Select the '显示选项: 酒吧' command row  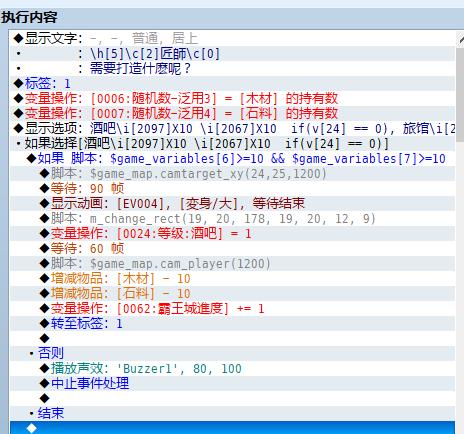pos(232,128)
